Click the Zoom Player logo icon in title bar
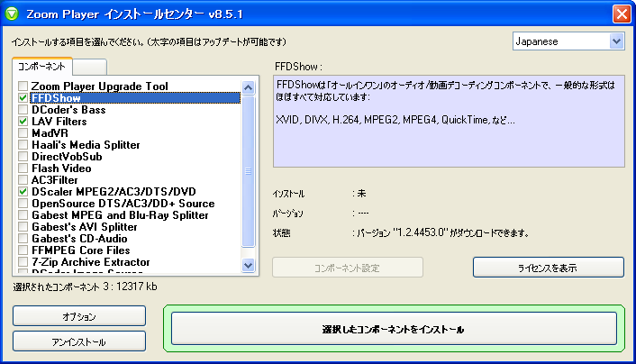This screenshot has width=636, height=364. pos(12,14)
